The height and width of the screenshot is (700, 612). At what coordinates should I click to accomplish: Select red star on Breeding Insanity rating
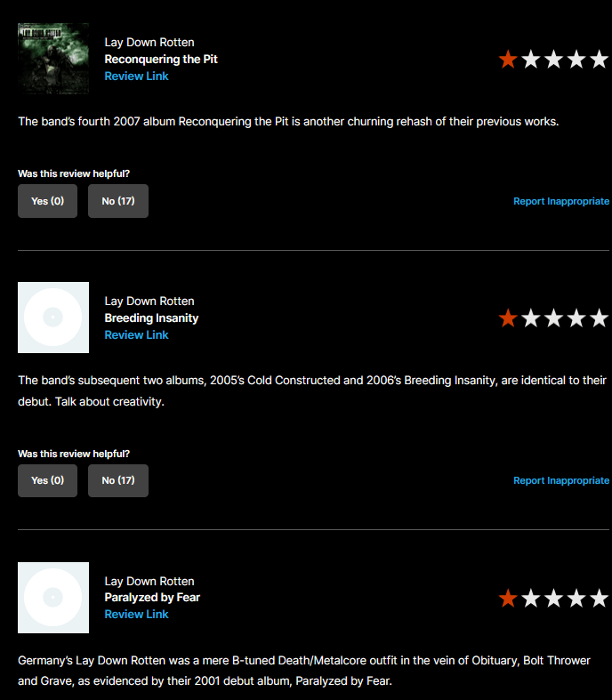[508, 318]
